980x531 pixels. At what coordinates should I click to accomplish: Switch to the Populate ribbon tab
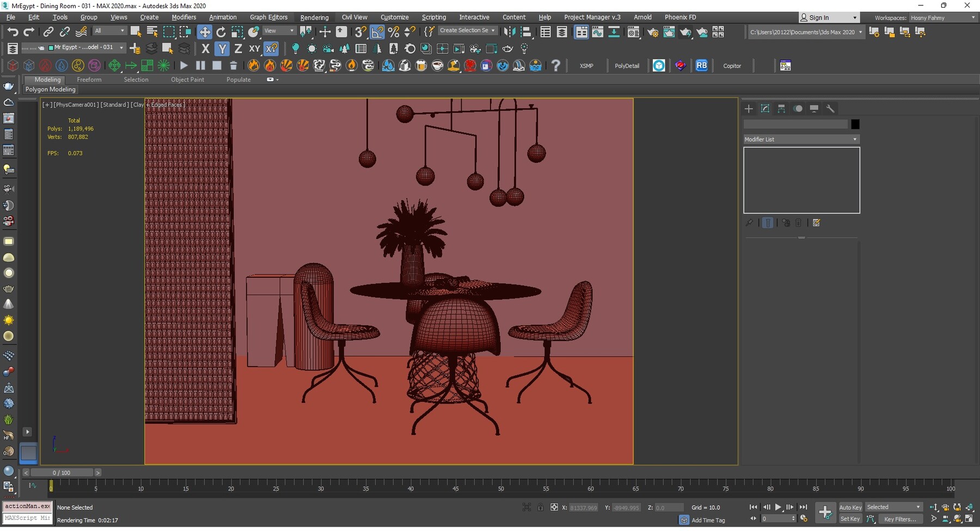pyautogui.click(x=238, y=80)
